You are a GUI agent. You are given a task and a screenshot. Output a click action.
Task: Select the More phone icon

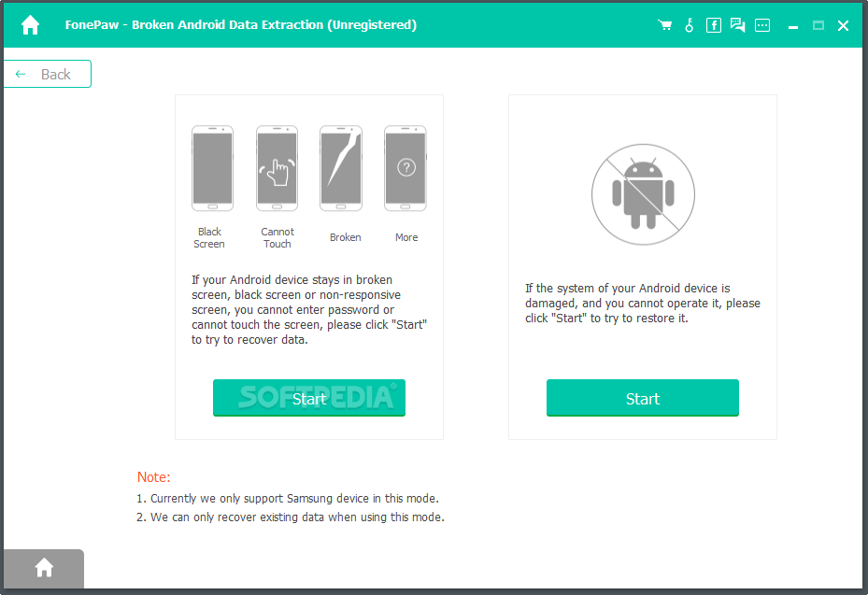click(406, 168)
